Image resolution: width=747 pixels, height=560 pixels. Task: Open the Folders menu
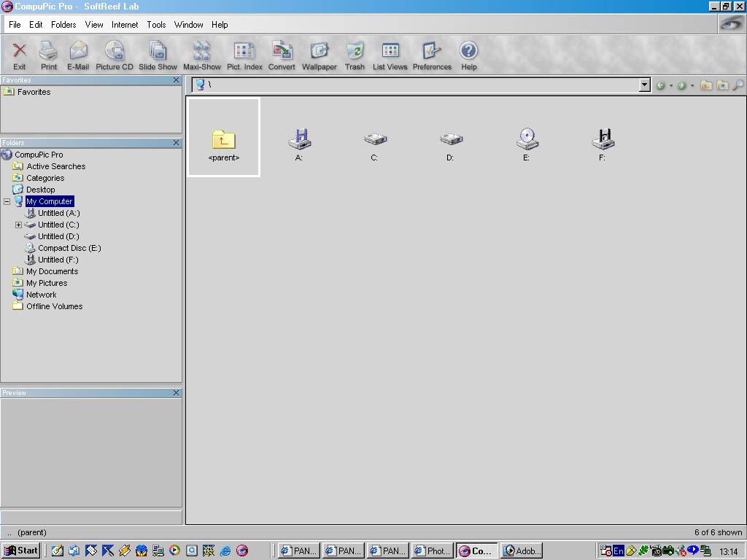[63, 25]
